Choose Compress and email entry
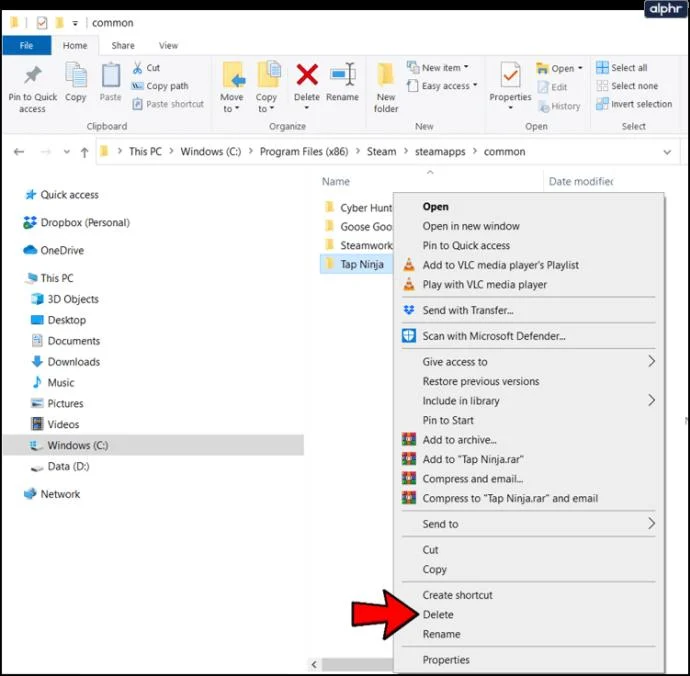 473,478
